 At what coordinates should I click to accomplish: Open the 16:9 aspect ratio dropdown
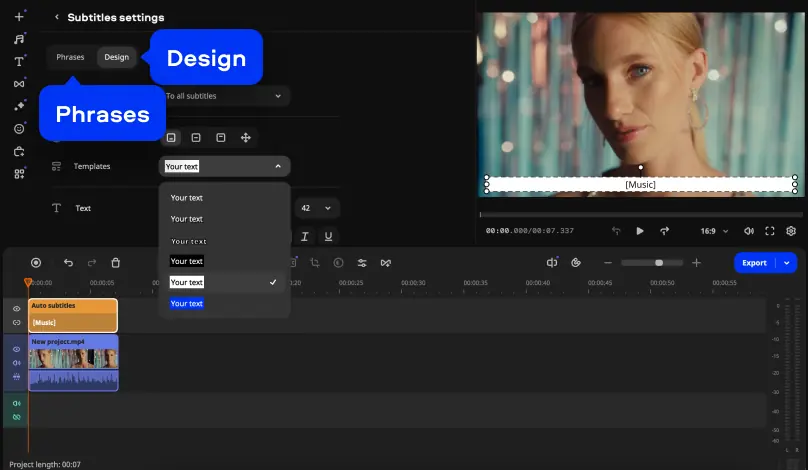tap(714, 231)
